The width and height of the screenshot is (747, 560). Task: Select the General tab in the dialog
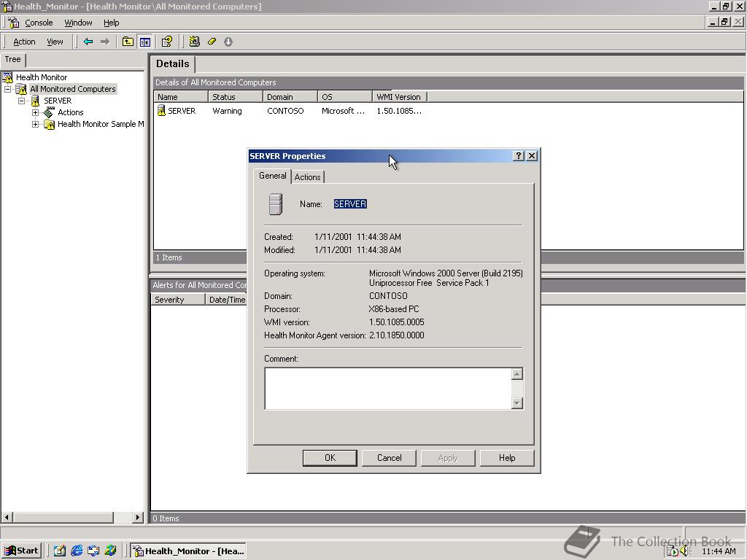tap(273, 176)
